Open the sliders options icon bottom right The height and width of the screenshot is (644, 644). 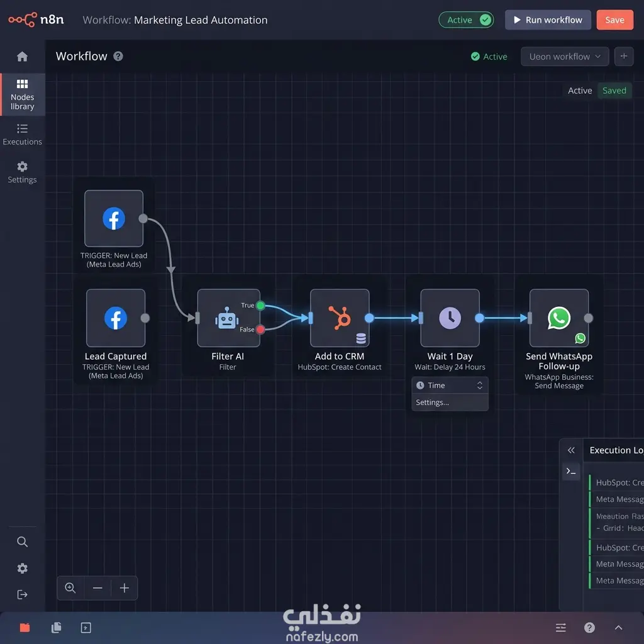coord(560,627)
